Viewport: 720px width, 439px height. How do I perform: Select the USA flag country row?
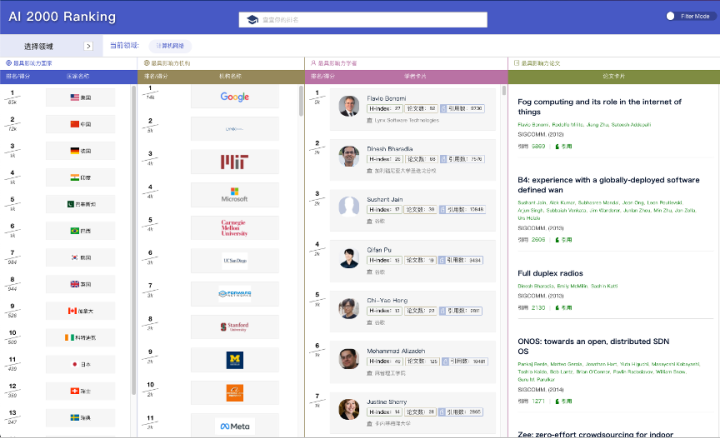(80, 97)
